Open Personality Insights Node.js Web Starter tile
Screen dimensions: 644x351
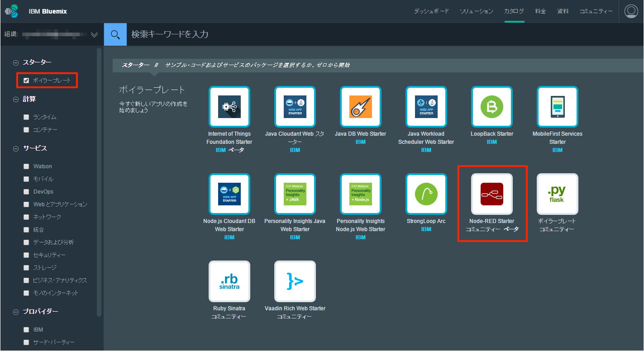point(361,194)
